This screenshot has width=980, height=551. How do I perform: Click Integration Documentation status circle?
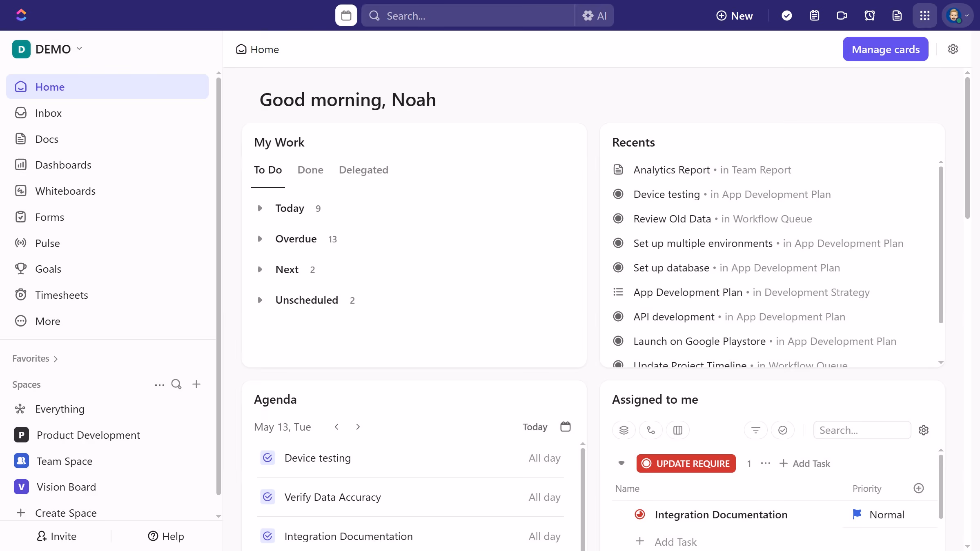click(640, 514)
